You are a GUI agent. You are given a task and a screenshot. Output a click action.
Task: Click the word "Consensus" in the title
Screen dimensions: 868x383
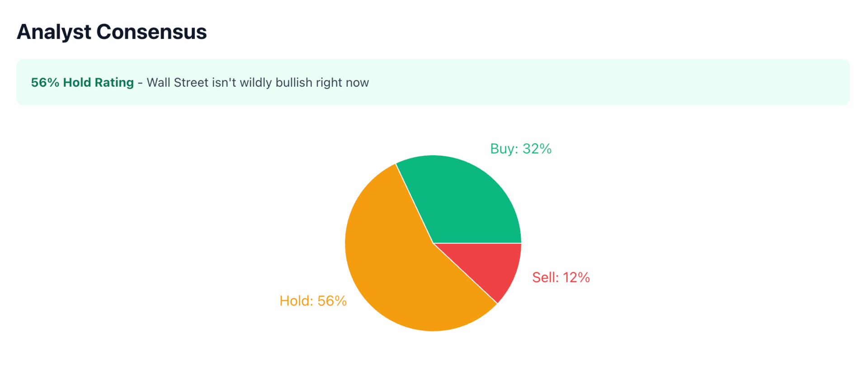point(151,32)
